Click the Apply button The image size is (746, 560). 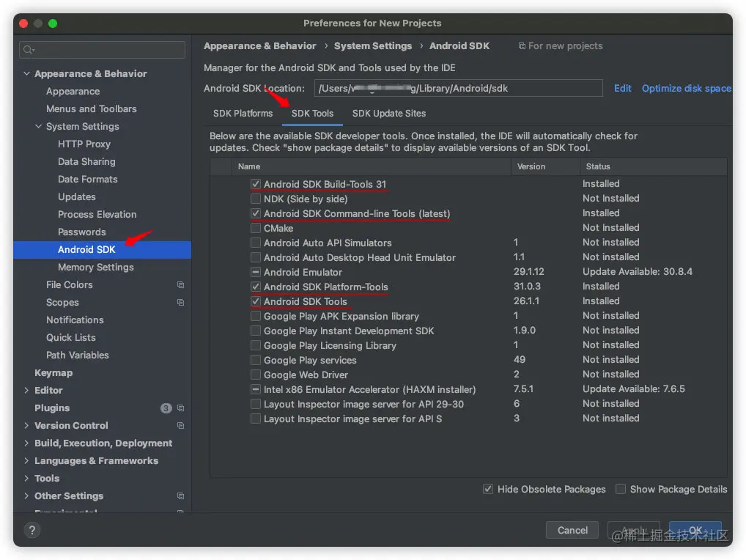633,530
